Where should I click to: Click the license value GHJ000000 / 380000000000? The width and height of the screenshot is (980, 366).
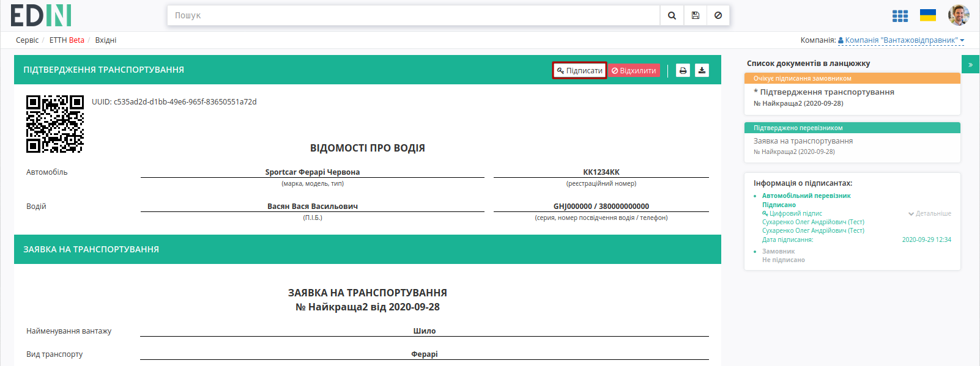pos(601,207)
